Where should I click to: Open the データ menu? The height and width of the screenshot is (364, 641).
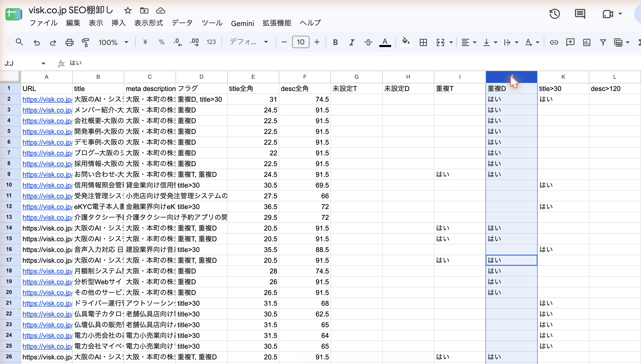click(182, 23)
